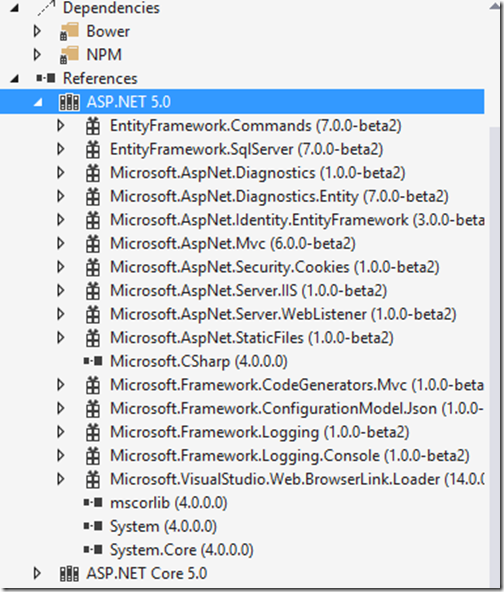Select the 'ASP.NET 5.0' row text
The width and height of the screenshot is (504, 592).
point(129,102)
